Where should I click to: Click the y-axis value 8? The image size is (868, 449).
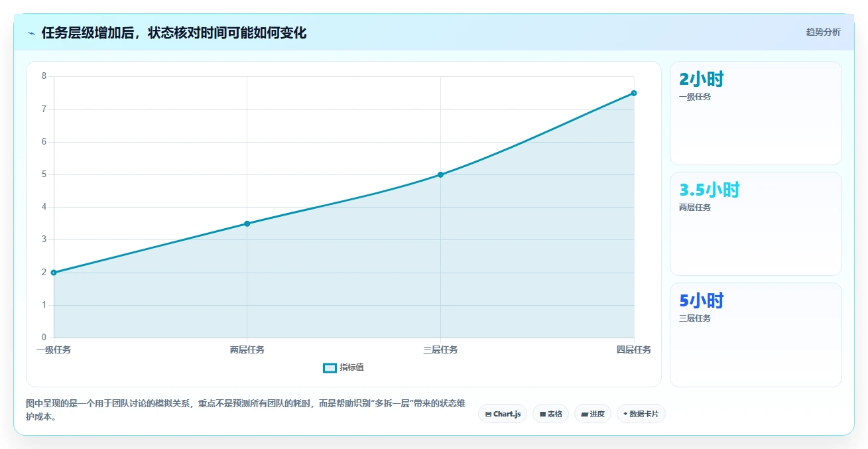click(44, 76)
